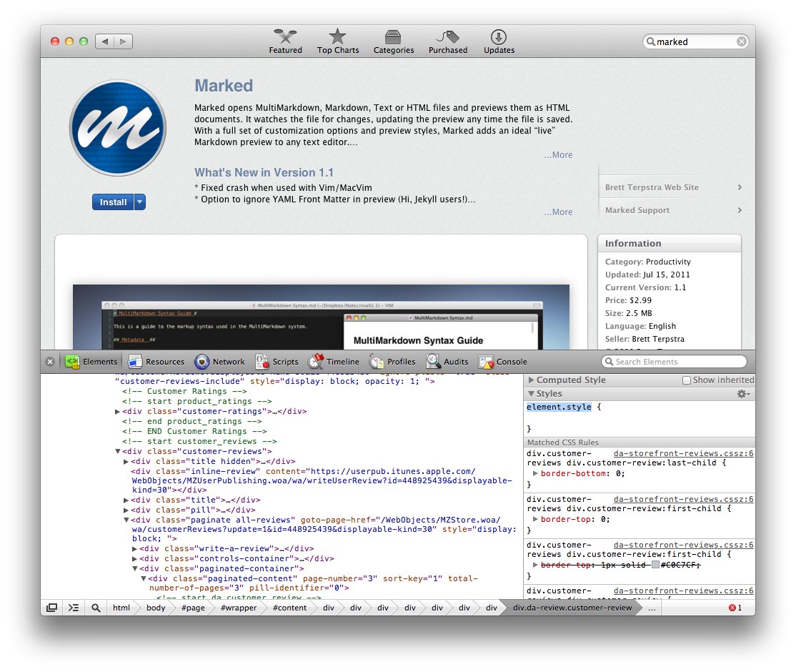Open the Categories icon in toolbar
The image size is (796, 672).
[x=393, y=36]
